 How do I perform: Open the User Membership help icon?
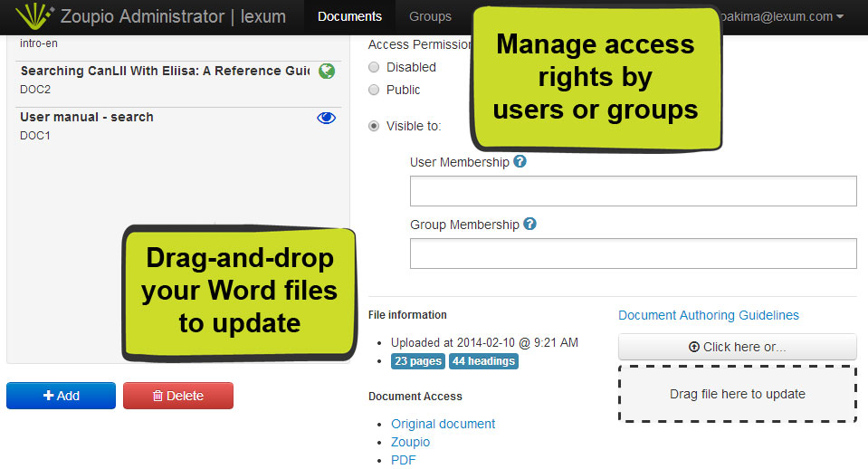tap(520, 162)
